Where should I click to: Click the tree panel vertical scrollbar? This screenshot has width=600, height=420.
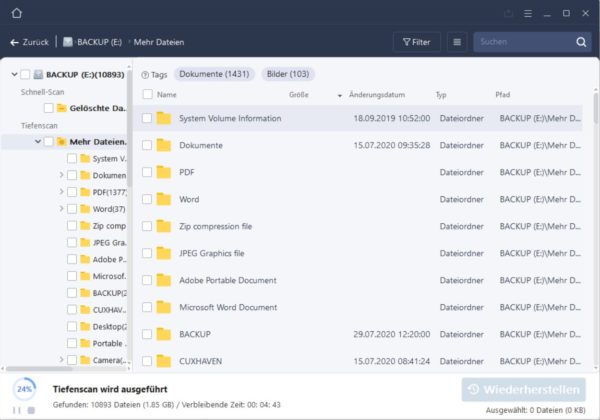pyautogui.click(x=129, y=128)
